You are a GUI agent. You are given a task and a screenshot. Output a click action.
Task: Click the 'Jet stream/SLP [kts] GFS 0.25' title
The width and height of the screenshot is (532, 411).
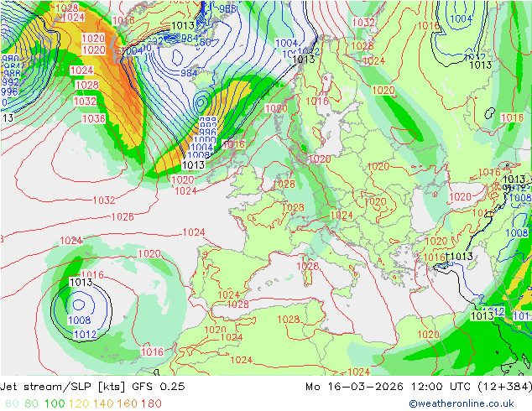click(92, 386)
